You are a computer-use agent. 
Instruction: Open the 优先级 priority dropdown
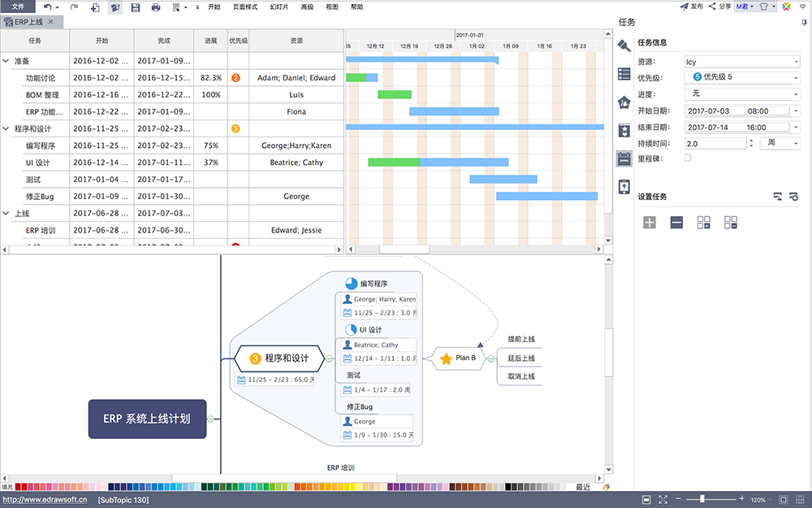(x=796, y=77)
